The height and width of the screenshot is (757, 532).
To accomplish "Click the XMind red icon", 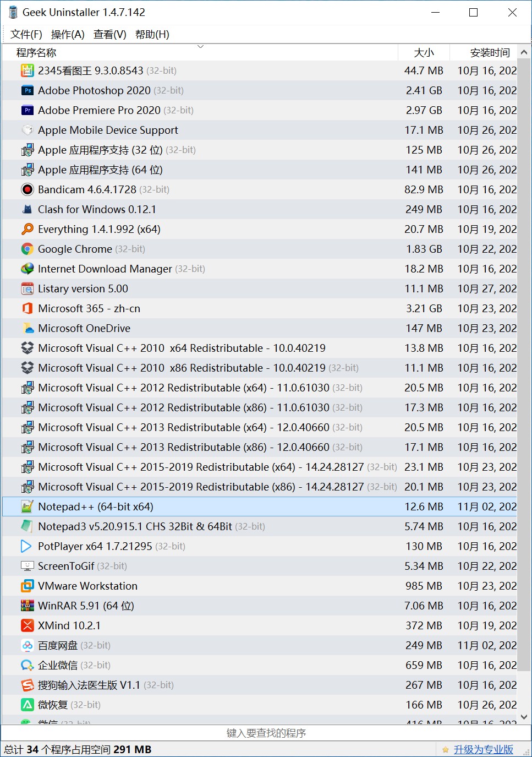I will click(x=27, y=625).
